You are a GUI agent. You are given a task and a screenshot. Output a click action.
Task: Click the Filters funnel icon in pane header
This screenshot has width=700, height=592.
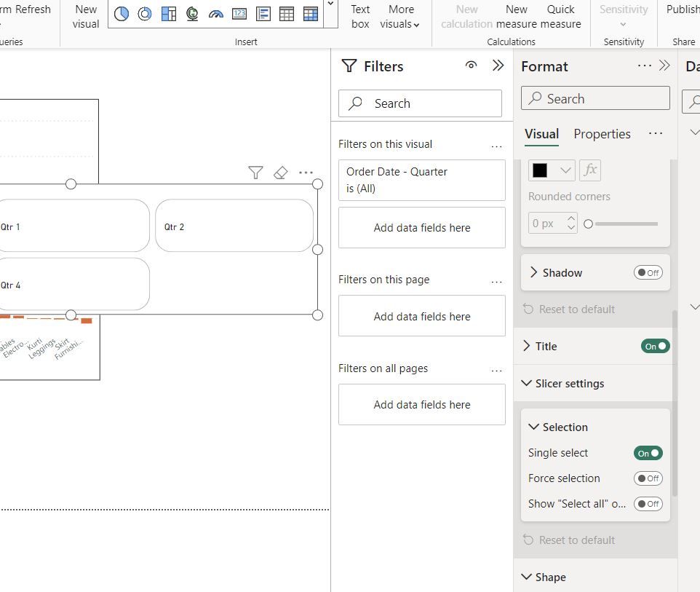tap(349, 66)
